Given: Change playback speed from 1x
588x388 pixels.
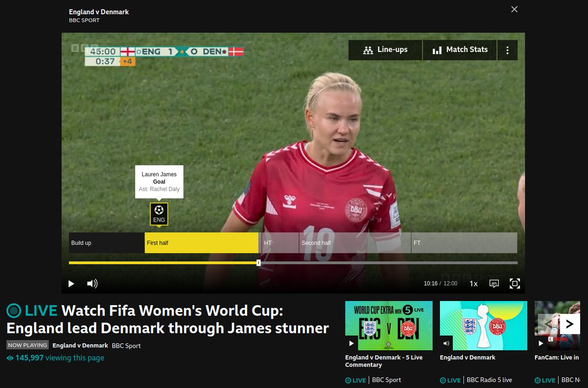Looking at the screenshot, I should [x=474, y=284].
